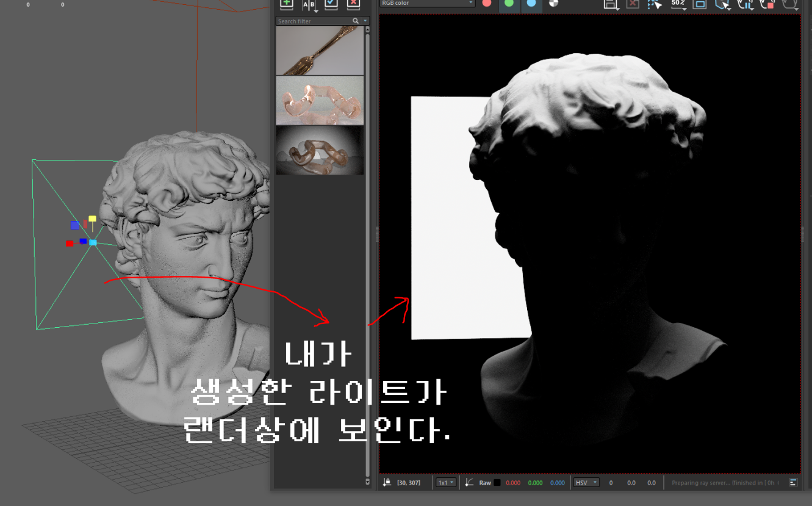
Task: Expand the search filter options arrow
Action: coord(365,21)
